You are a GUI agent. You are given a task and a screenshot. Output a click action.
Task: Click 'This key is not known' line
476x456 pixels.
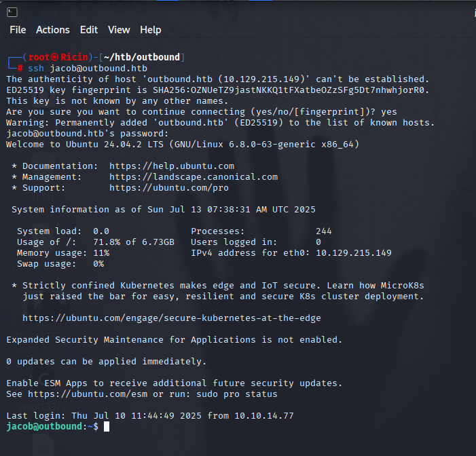[117, 100]
